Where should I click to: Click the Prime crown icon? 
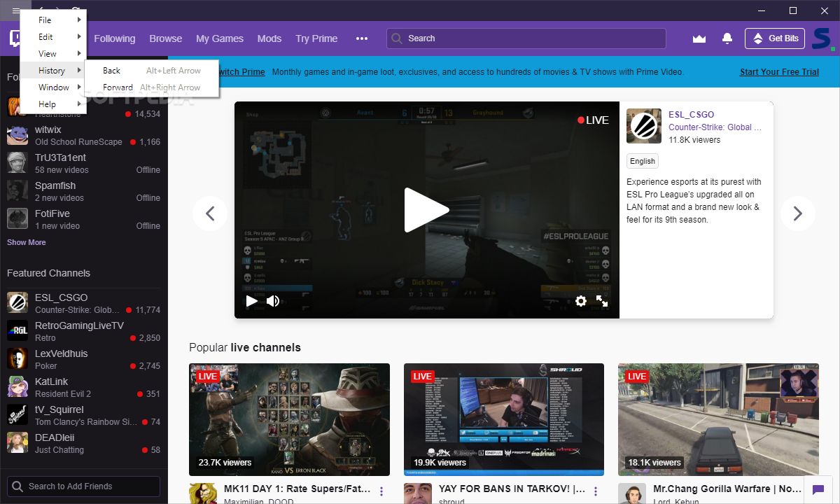tap(699, 38)
